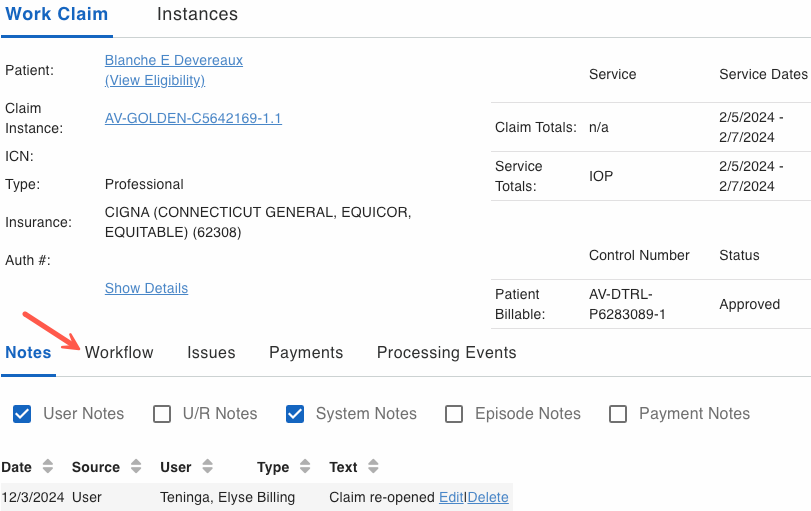
Task: Expand claim info with Show Details
Action: point(146,288)
